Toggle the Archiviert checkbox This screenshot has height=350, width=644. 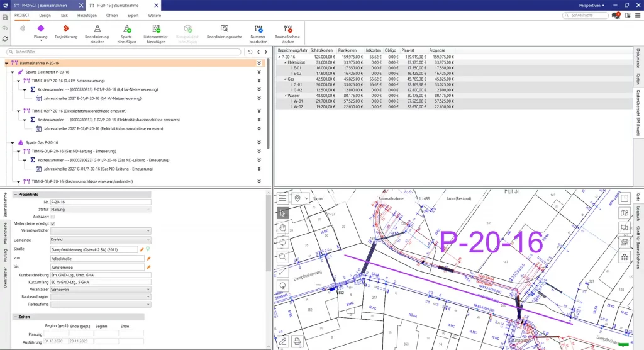pos(53,216)
